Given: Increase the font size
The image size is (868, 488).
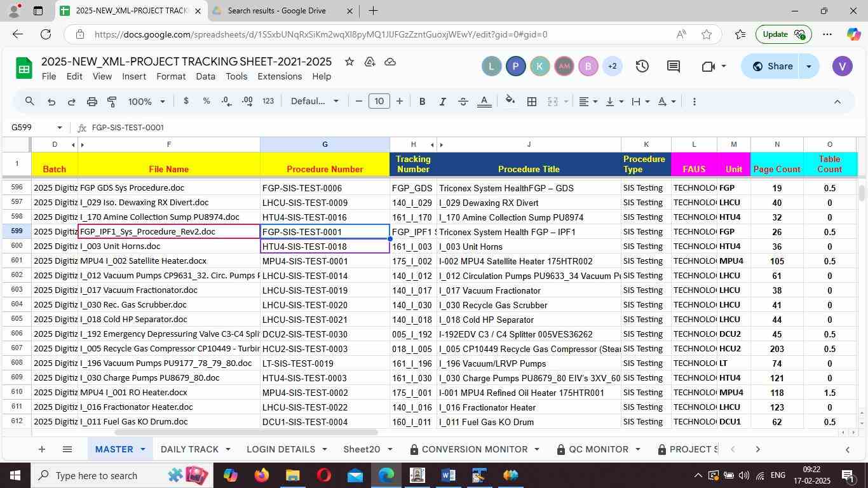Looking at the screenshot, I should (x=399, y=101).
